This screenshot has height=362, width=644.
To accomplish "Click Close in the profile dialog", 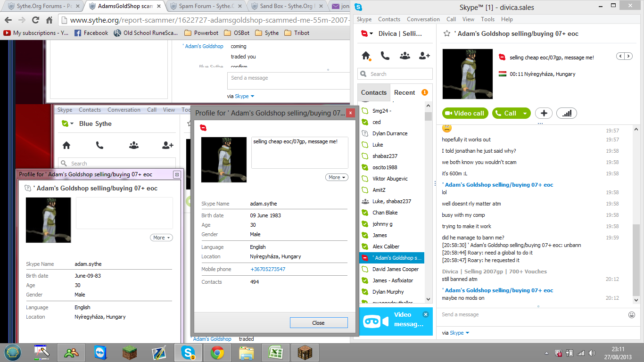I will pyautogui.click(x=319, y=323).
